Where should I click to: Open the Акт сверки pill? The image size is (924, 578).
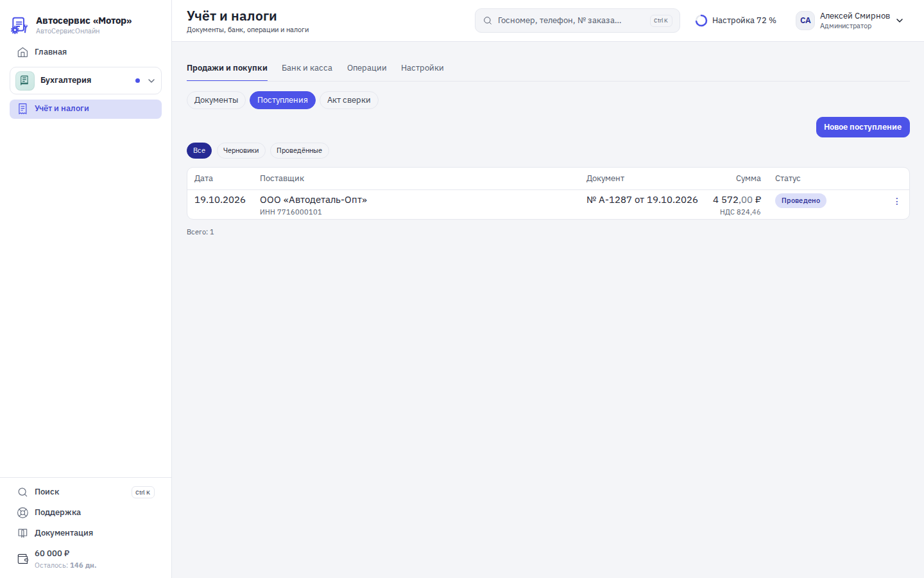click(348, 100)
